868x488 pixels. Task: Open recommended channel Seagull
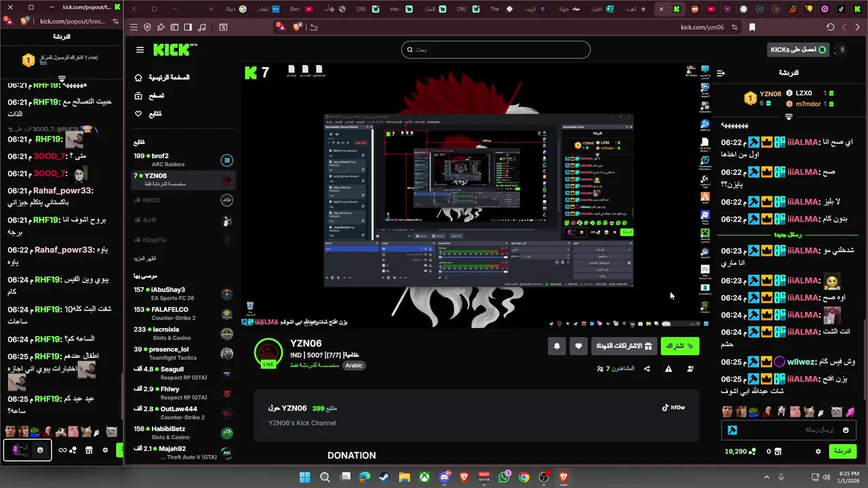tap(183, 373)
